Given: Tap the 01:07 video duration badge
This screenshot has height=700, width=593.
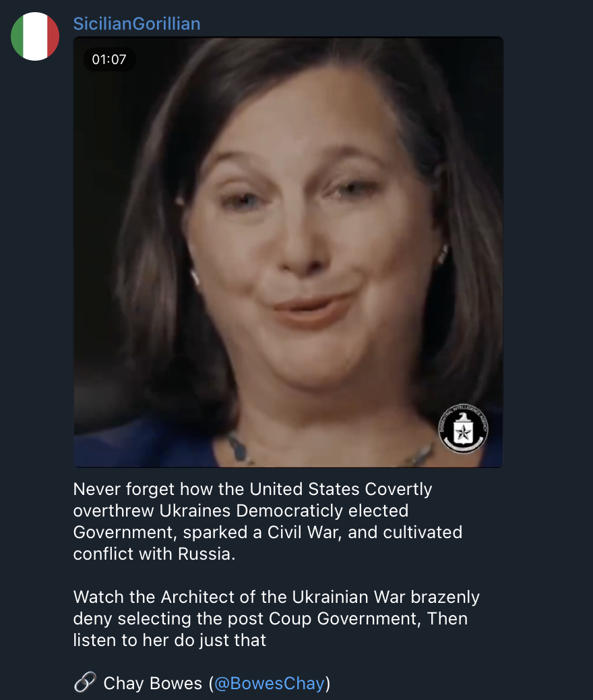Looking at the screenshot, I should [x=109, y=59].
